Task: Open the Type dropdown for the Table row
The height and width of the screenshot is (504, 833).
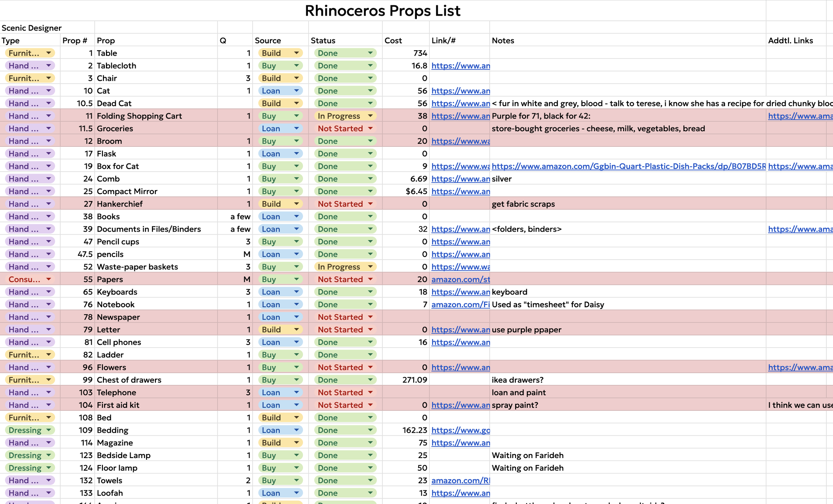Action: [x=30, y=53]
